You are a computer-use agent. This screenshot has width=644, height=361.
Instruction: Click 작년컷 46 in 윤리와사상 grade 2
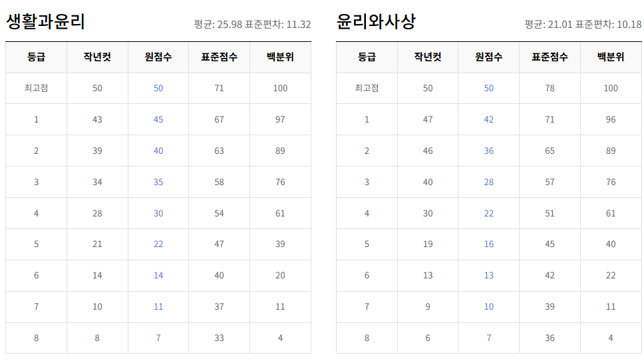428,151
